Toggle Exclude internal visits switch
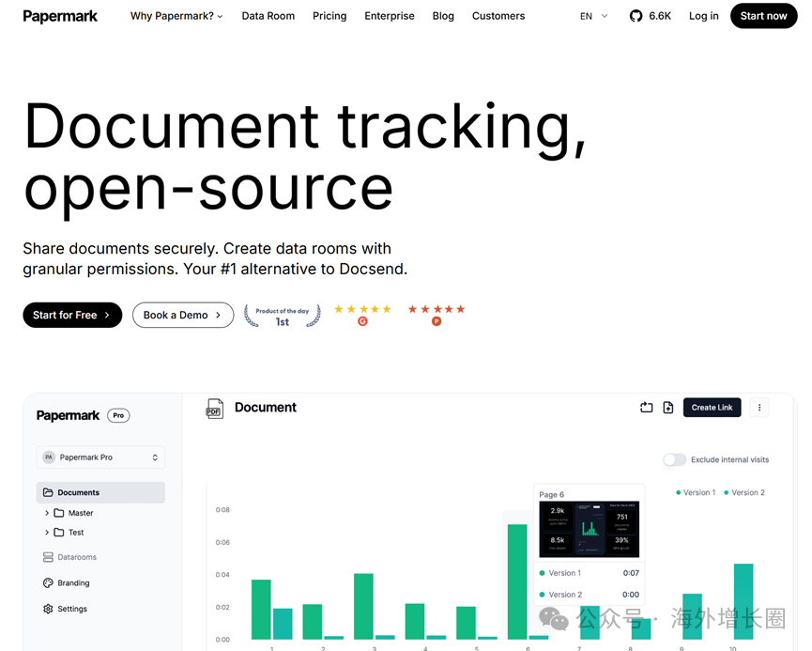The height and width of the screenshot is (651, 812). [x=675, y=459]
